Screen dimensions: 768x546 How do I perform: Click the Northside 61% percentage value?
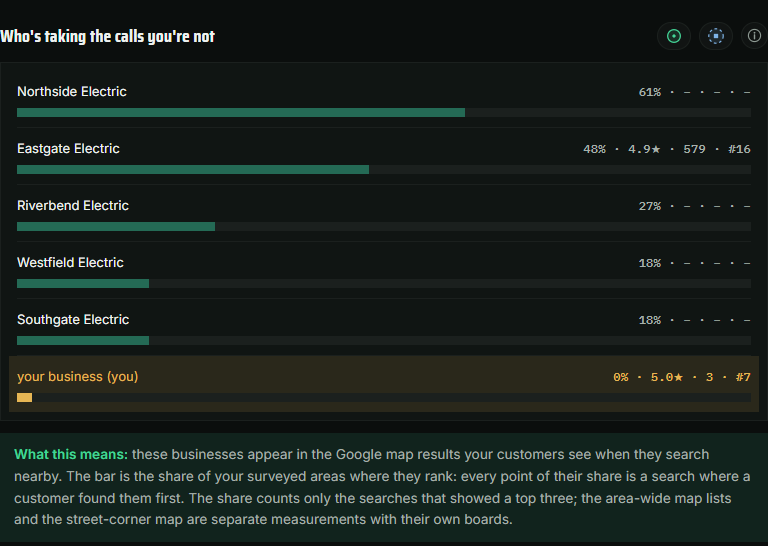coord(649,92)
